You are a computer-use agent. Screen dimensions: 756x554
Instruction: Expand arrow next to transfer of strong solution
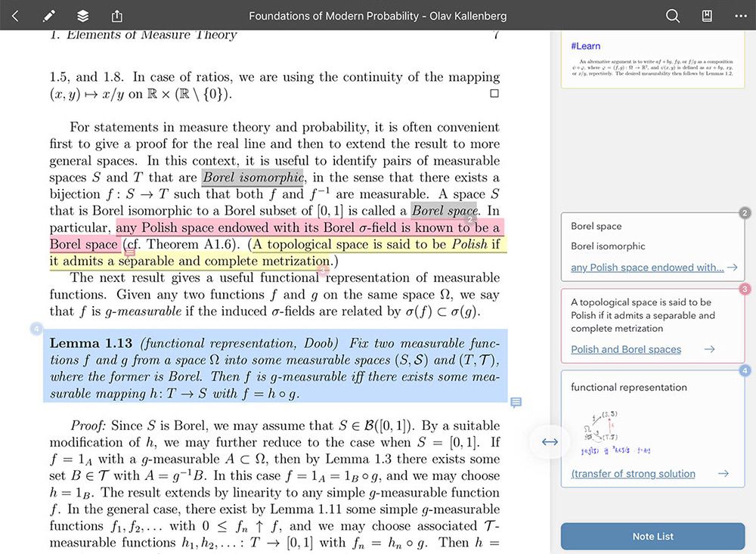pyautogui.click(x=723, y=473)
